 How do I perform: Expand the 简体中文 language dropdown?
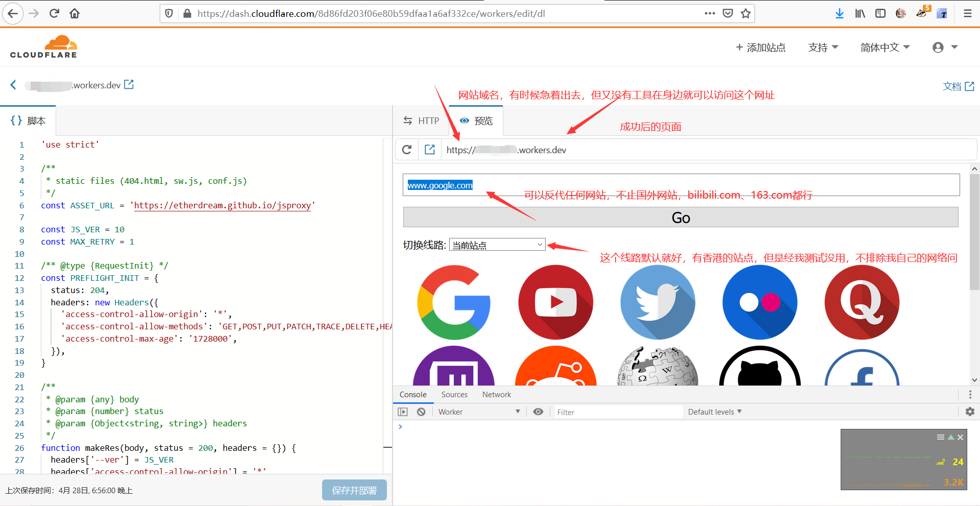click(885, 47)
